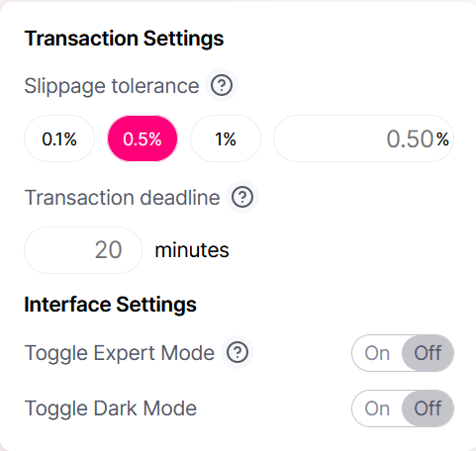Open the Slippage tolerance help icon
The width and height of the screenshot is (476, 451).
click(222, 86)
